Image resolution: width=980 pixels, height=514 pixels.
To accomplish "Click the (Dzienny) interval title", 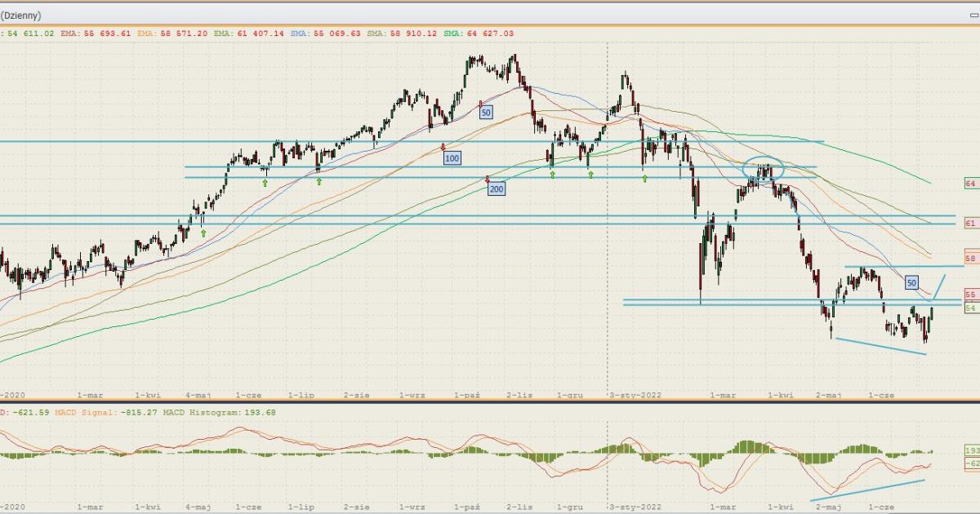I will [x=20, y=16].
